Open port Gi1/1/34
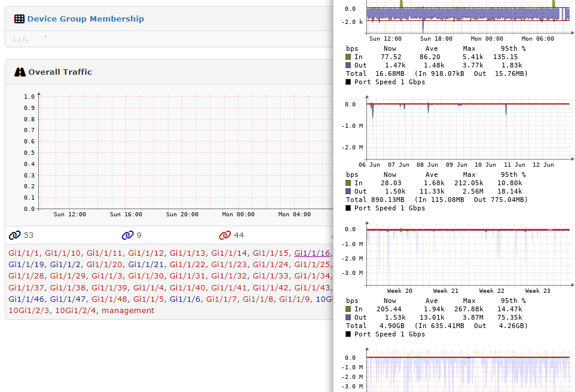Image resolution: width=575 pixels, height=392 pixels. (x=312, y=275)
